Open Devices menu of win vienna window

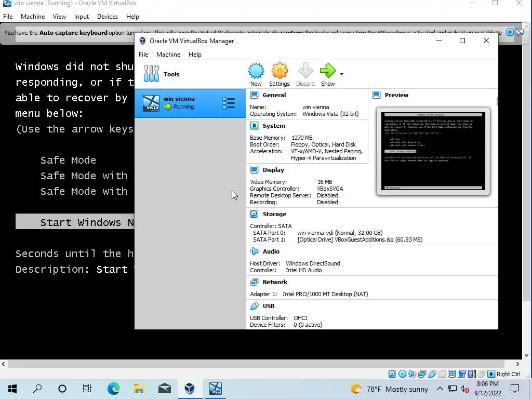coord(108,16)
